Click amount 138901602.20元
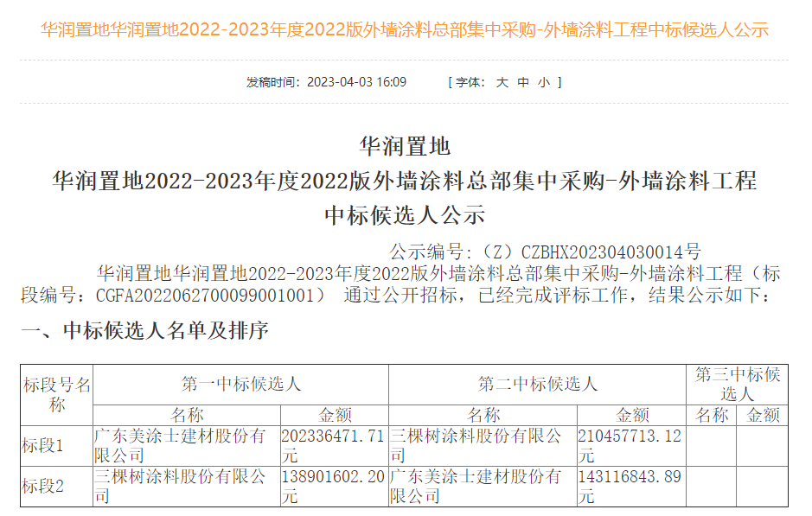Image resolution: width=812 pixels, height=516 pixels. pos(333,487)
